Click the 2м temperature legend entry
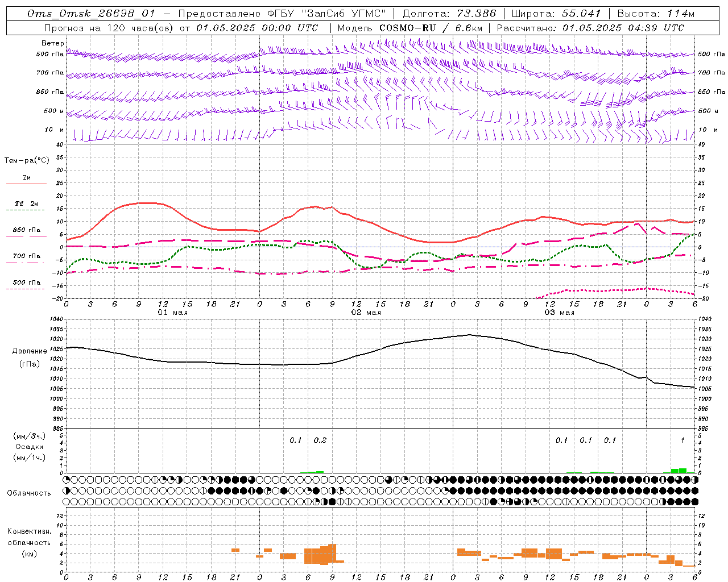Screen dimensions: 728x582 point(27,177)
